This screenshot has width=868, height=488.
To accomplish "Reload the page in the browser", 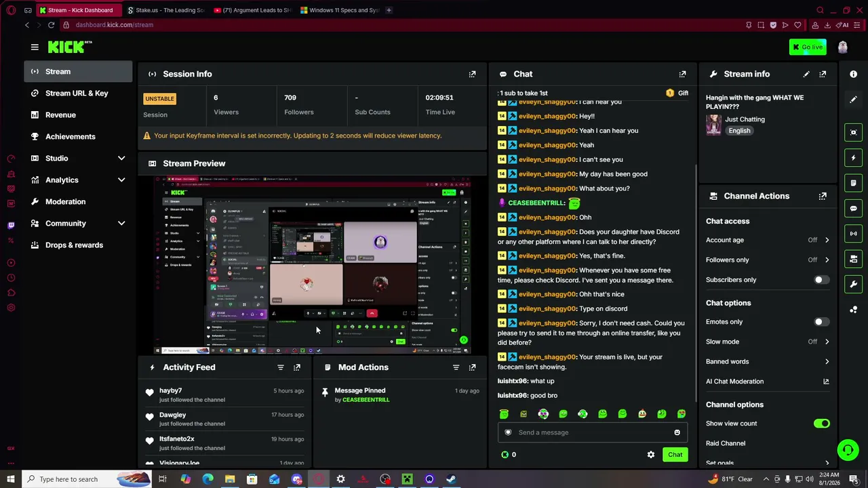I will pos(51,25).
